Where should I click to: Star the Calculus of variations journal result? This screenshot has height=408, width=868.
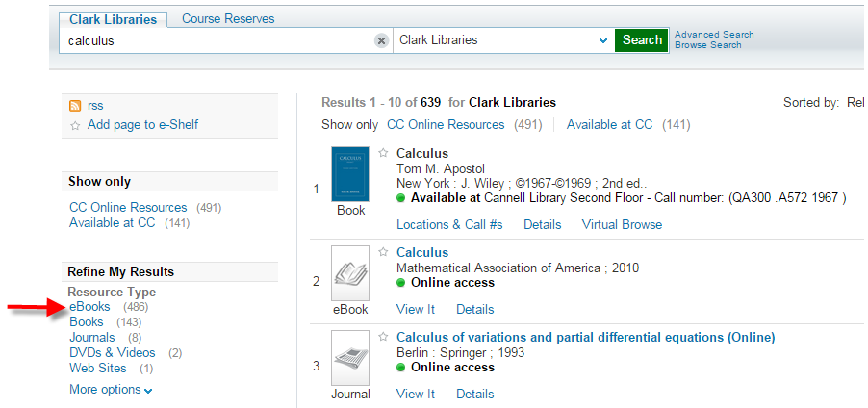[383, 337]
